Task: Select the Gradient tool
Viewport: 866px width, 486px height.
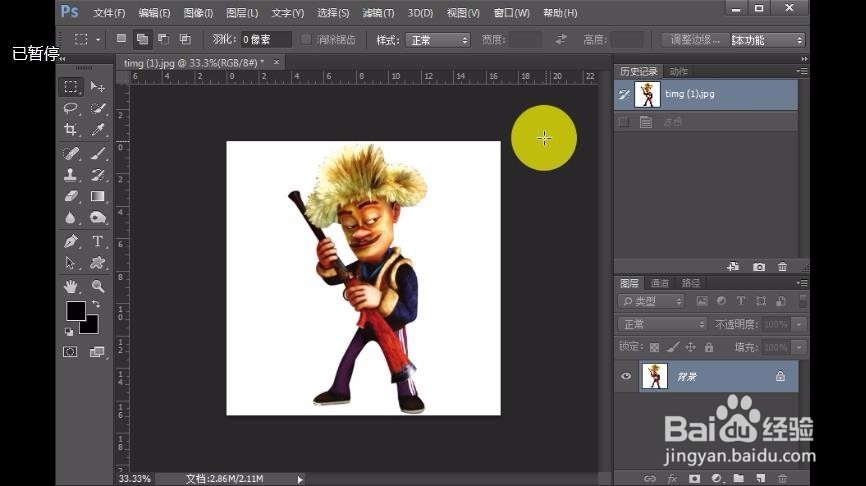Action: pyautogui.click(x=98, y=196)
